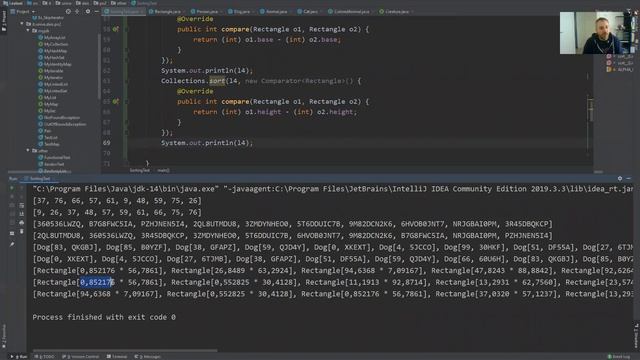This screenshot has width=640, height=360.
Task: Hide the Run tool window with the minus icon
Action: pyautogui.click(x=628, y=178)
